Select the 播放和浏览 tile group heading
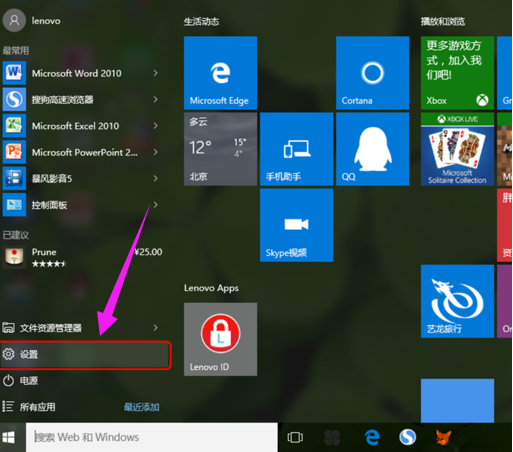The image size is (513, 452). (x=443, y=22)
